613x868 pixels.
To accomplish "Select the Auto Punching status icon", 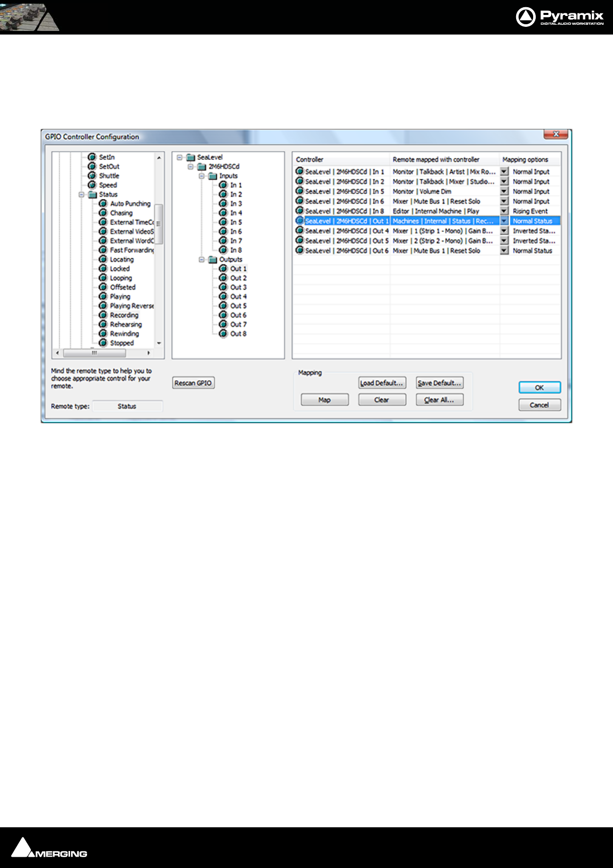I will (x=103, y=203).
